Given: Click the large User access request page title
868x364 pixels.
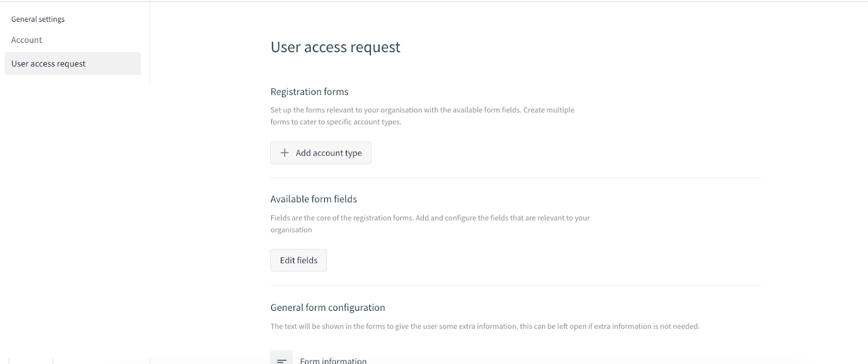Looking at the screenshot, I should (335, 47).
